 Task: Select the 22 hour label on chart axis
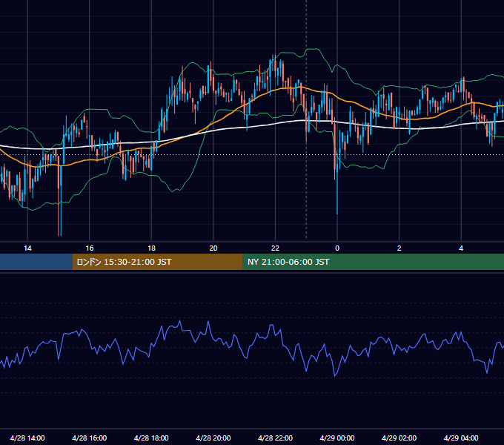(275, 248)
